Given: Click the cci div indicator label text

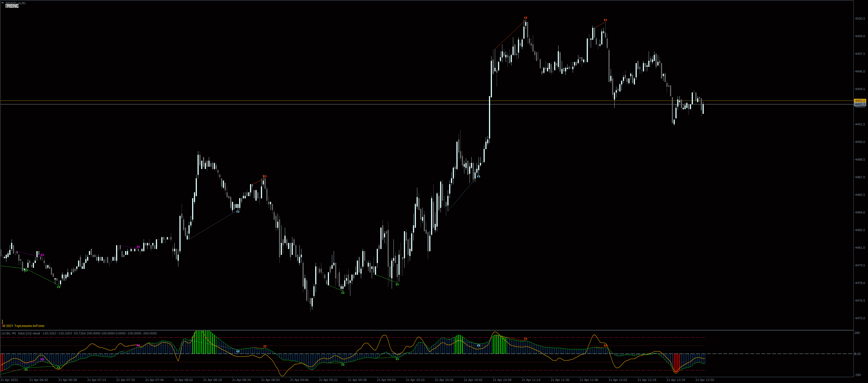Looking at the screenshot, I should tap(20, 333).
